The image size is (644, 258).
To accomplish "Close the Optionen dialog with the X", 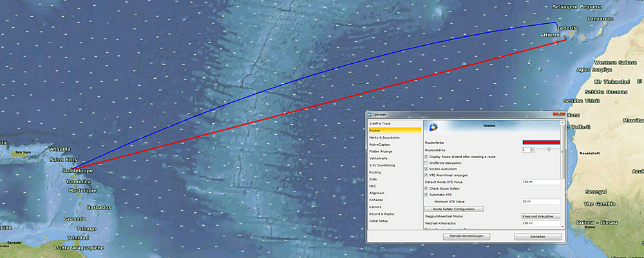I will [557, 114].
